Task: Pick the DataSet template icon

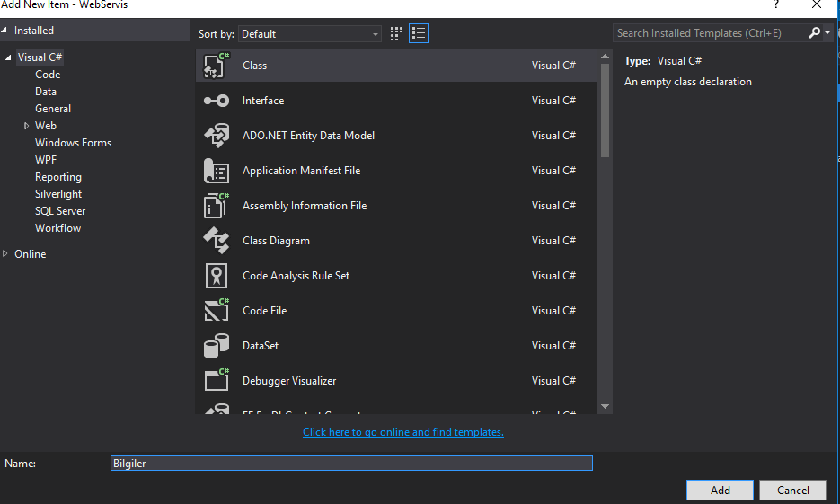Action: tap(217, 346)
